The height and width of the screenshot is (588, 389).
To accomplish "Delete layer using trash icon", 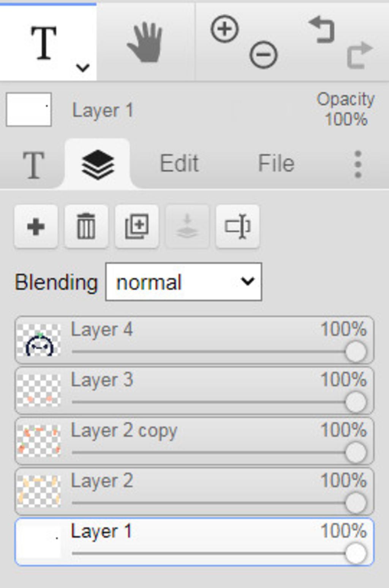I will pyautogui.click(x=86, y=227).
